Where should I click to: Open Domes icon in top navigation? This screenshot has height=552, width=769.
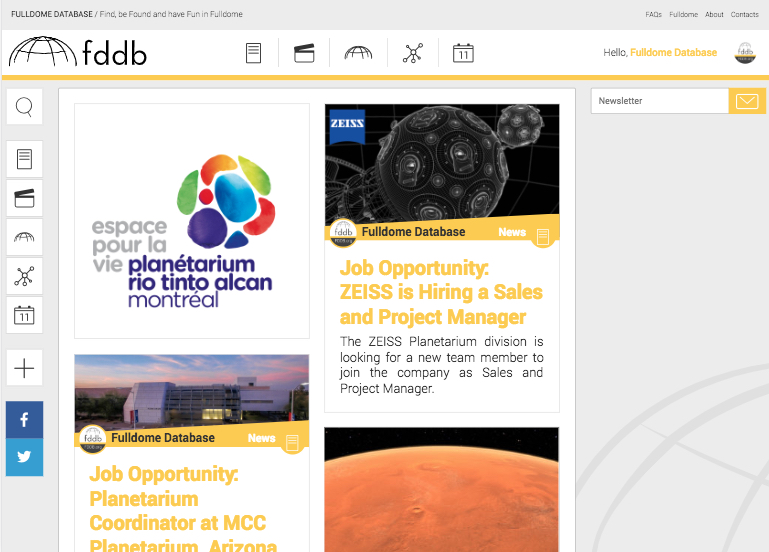tap(359, 52)
